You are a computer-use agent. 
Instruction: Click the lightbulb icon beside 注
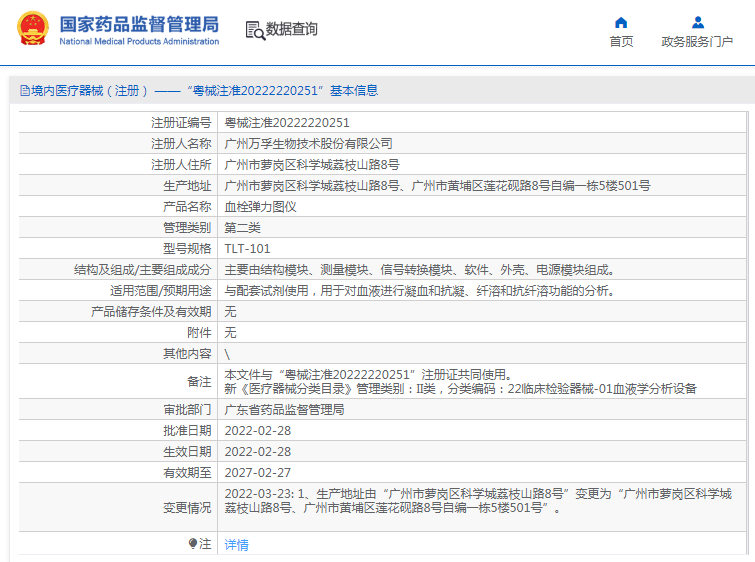point(193,544)
